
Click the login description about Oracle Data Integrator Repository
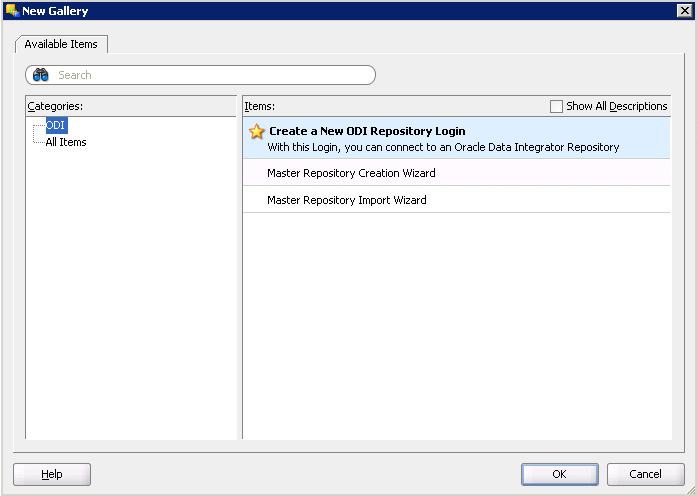click(x=443, y=147)
